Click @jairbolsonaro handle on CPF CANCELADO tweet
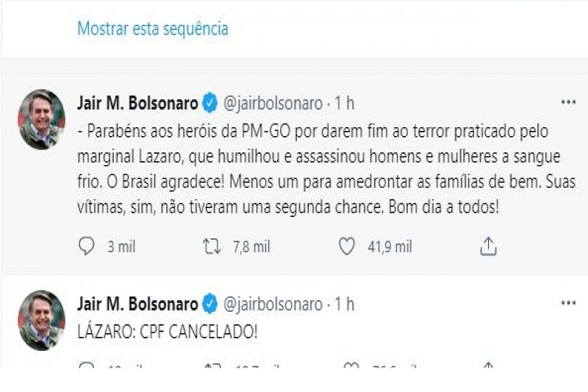 [272, 304]
